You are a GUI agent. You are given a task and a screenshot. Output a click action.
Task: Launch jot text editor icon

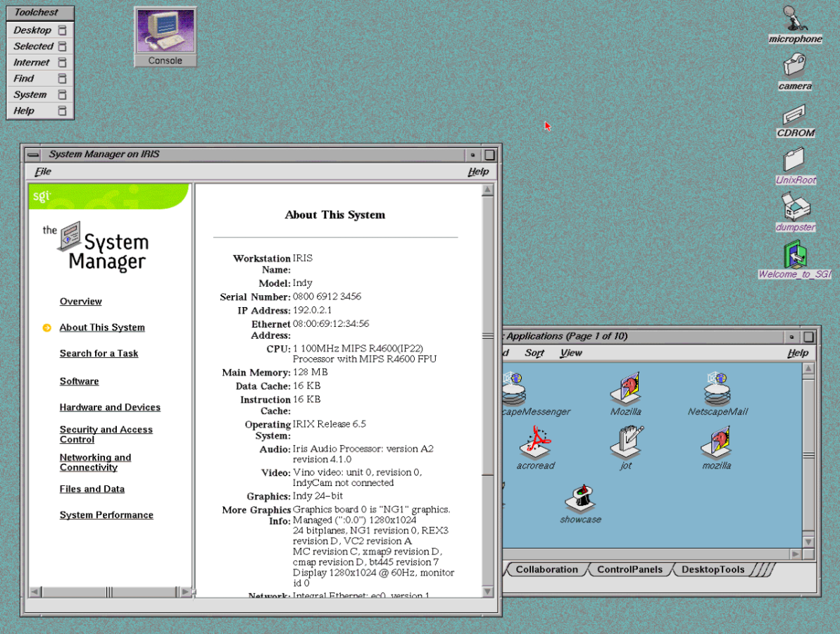(626, 448)
